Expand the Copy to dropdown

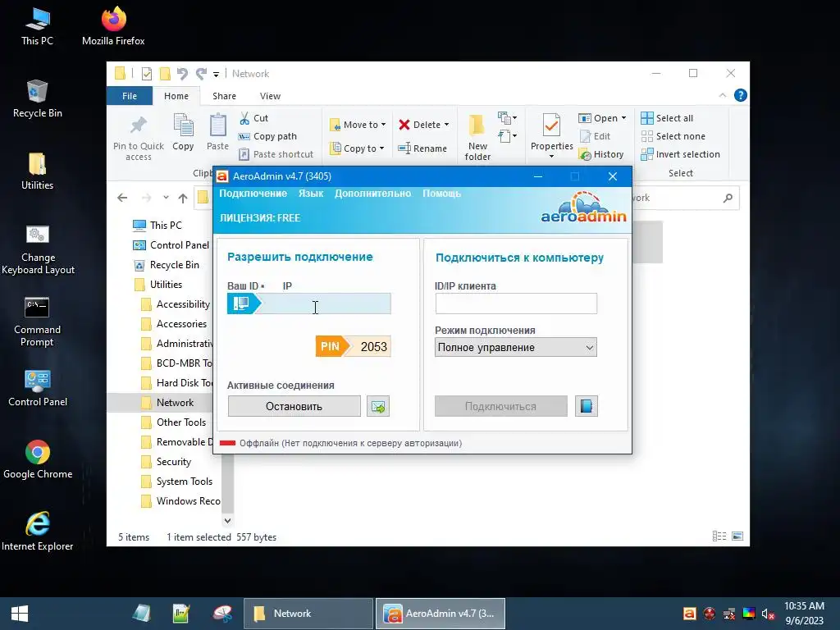[382, 148]
